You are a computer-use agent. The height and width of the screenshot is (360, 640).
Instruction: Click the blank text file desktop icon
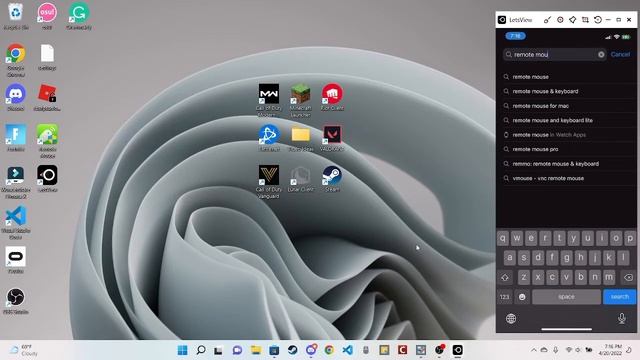click(47, 57)
